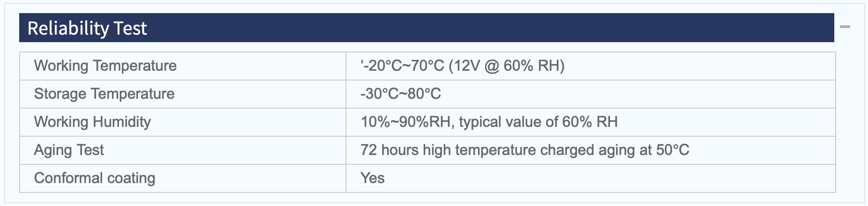The image size is (868, 206).
Task: Click the 50°C text in Aging Test row
Action: (x=673, y=150)
